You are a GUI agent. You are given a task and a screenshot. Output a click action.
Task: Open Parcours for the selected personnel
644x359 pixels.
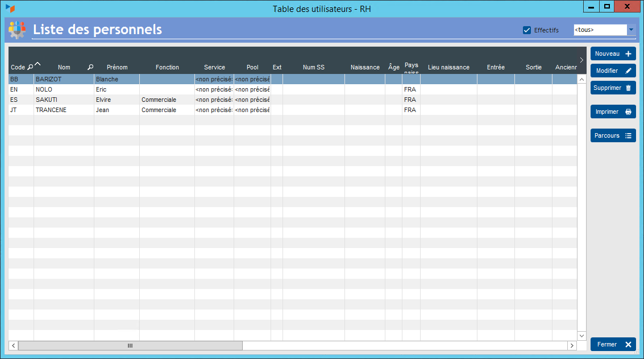(613, 136)
